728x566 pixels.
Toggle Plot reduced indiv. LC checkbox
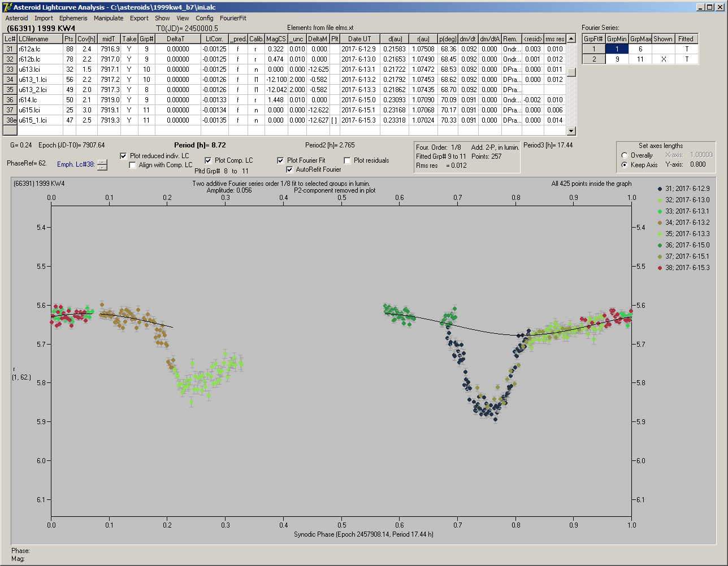(x=124, y=156)
